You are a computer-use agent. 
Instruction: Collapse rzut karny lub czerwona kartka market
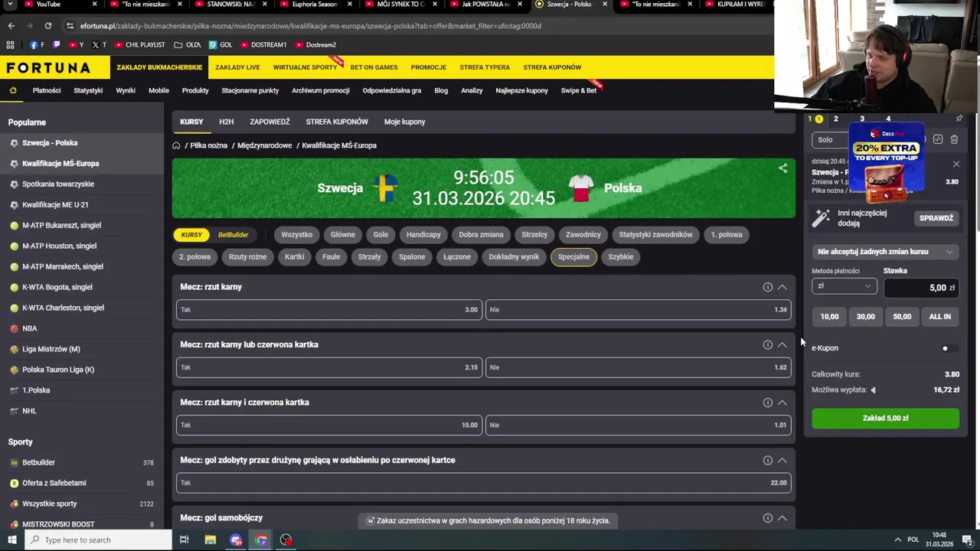point(782,345)
